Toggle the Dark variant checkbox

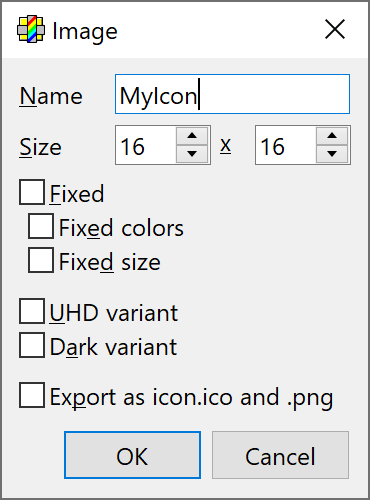[x=32, y=345]
